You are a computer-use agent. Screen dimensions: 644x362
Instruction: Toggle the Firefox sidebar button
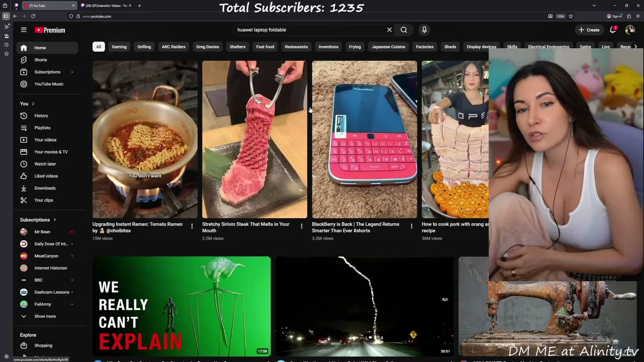tap(6, 16)
